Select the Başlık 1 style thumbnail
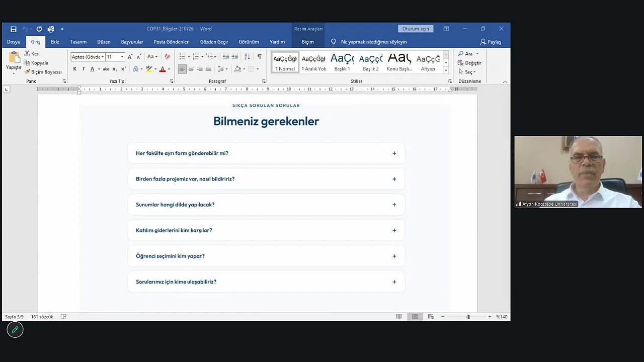The height and width of the screenshot is (362, 644). [342, 62]
